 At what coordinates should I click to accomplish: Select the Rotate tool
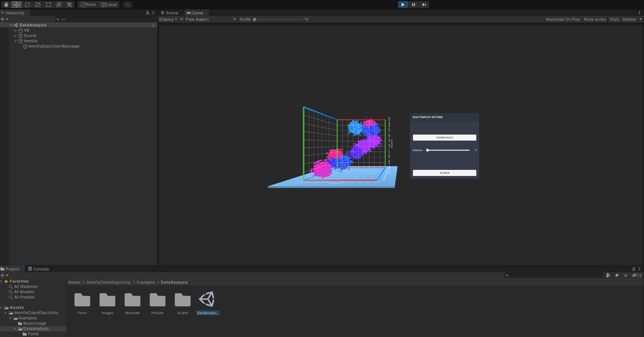27,4
